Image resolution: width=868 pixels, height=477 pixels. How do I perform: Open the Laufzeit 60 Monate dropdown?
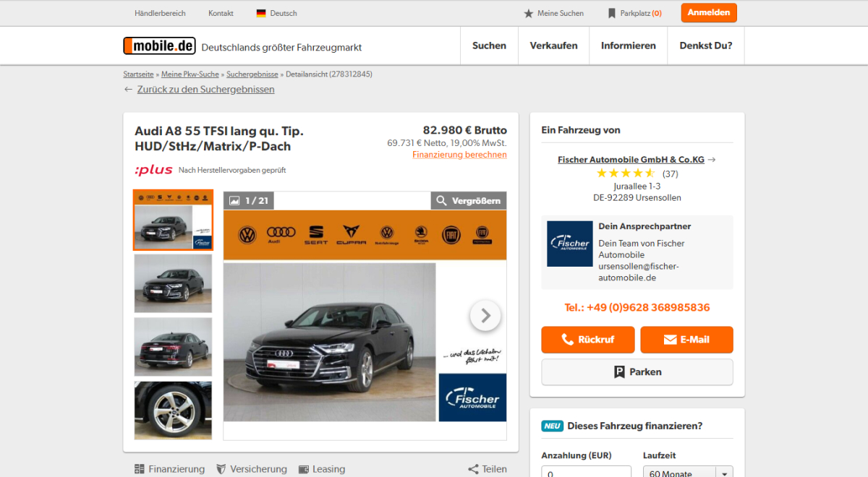pyautogui.click(x=688, y=472)
